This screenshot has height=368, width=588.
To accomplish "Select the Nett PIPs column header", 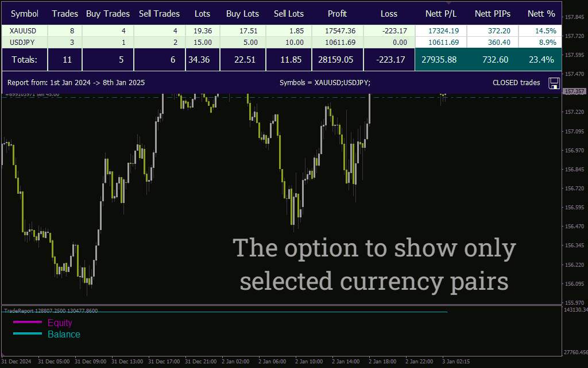I will tap(492, 14).
